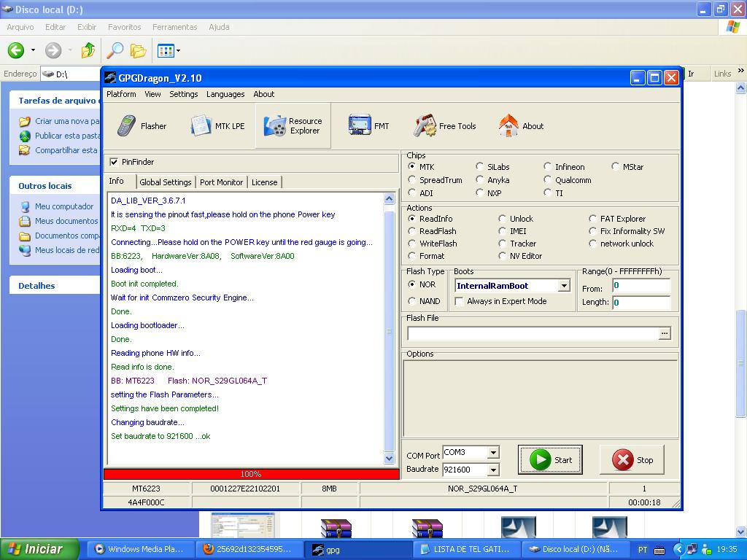Show Folders pane in Explorer toolbar
Image resolution: width=747 pixels, height=560 pixels.
point(138,50)
